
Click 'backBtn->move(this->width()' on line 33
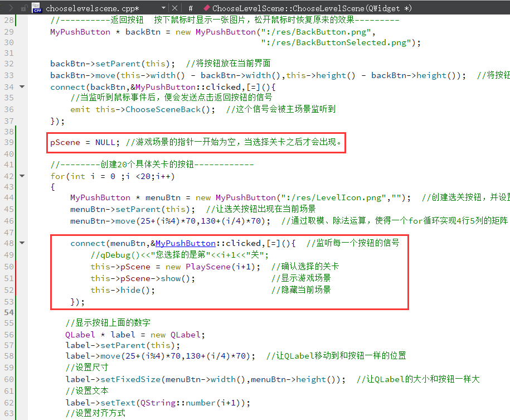(x=118, y=75)
